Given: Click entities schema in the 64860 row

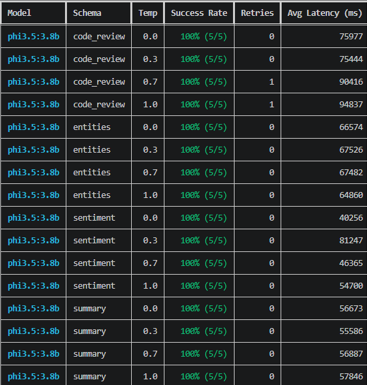Looking at the screenshot, I should [x=92, y=195].
